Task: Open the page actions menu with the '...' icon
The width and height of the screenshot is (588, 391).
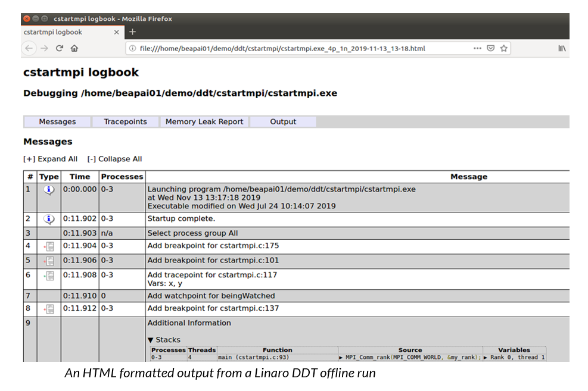Action: point(477,48)
